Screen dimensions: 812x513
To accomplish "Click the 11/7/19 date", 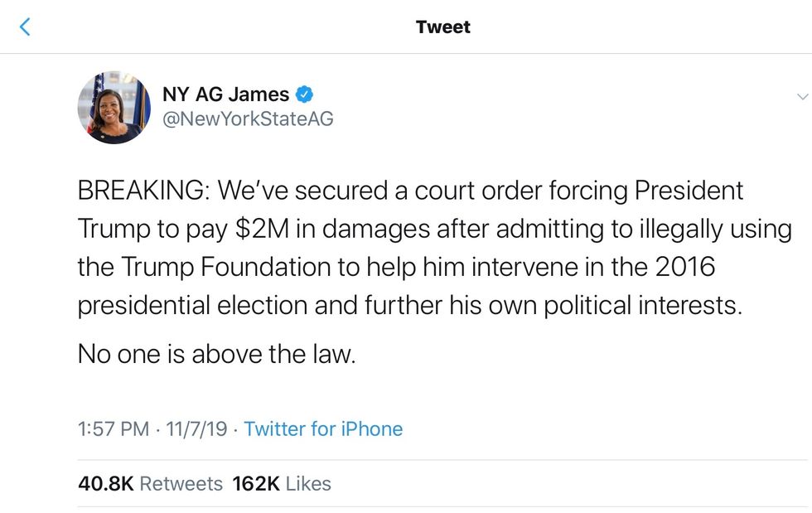I will (196, 429).
